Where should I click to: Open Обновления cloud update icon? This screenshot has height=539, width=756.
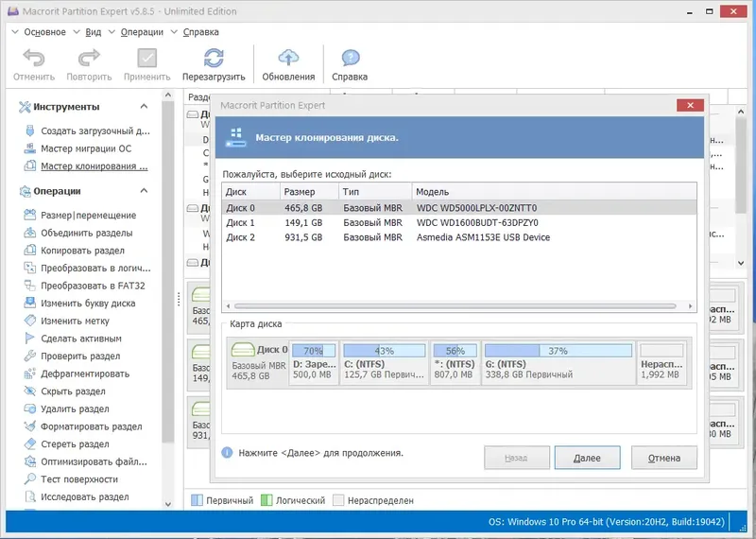coord(288,58)
